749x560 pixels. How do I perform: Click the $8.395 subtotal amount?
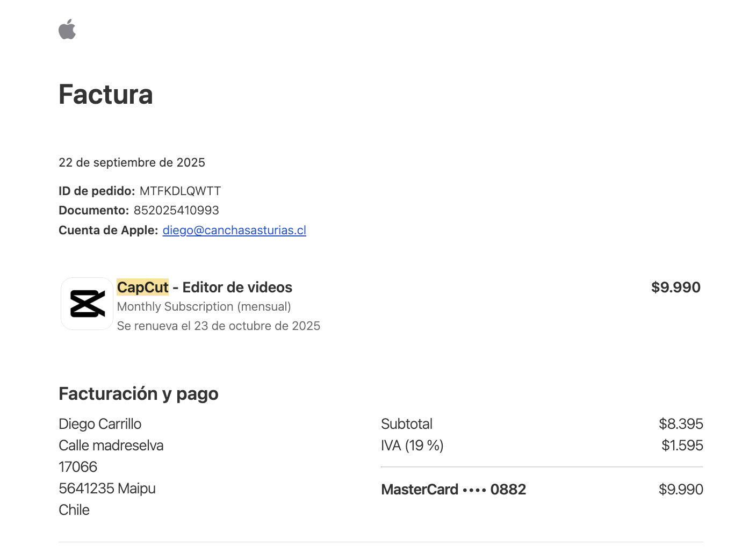click(681, 424)
